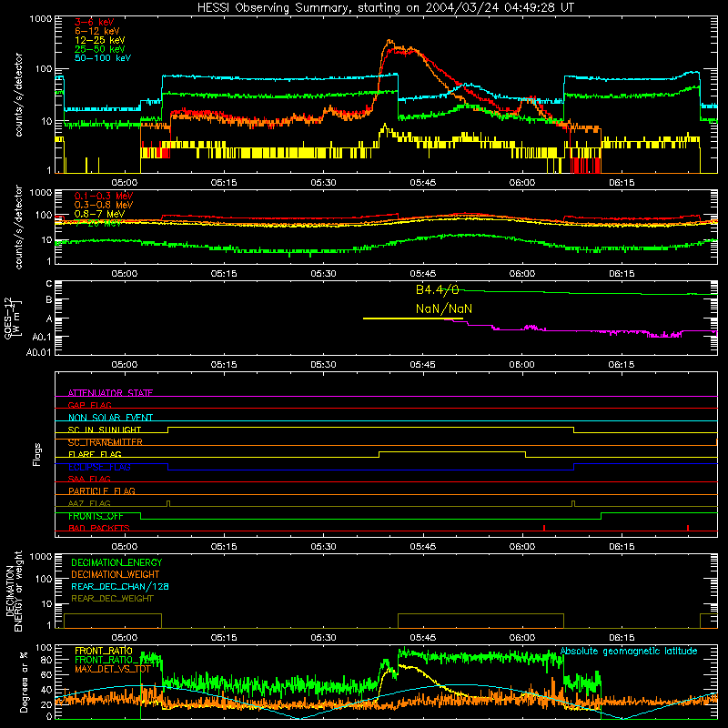Click counts/s/detector axis title of top panel
728x728 pixels.
[18, 95]
